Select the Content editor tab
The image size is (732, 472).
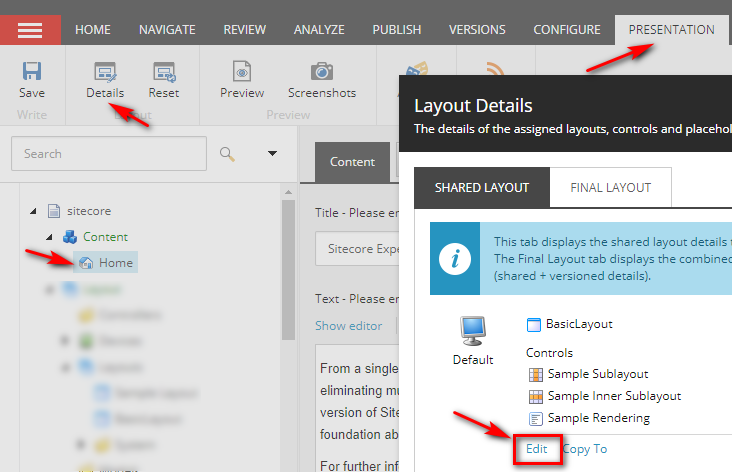(x=352, y=162)
